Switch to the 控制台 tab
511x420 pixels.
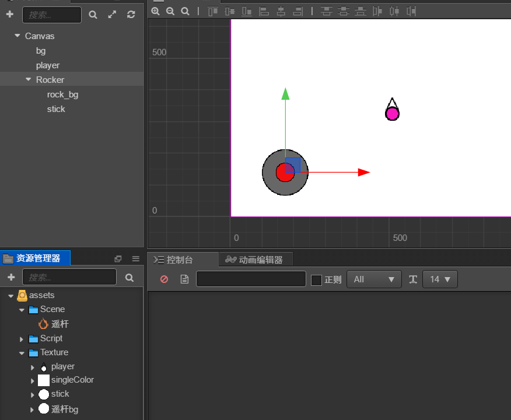coord(183,259)
